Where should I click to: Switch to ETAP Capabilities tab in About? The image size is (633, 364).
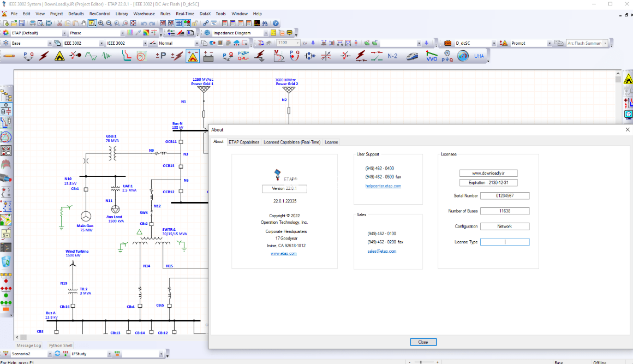[244, 142]
